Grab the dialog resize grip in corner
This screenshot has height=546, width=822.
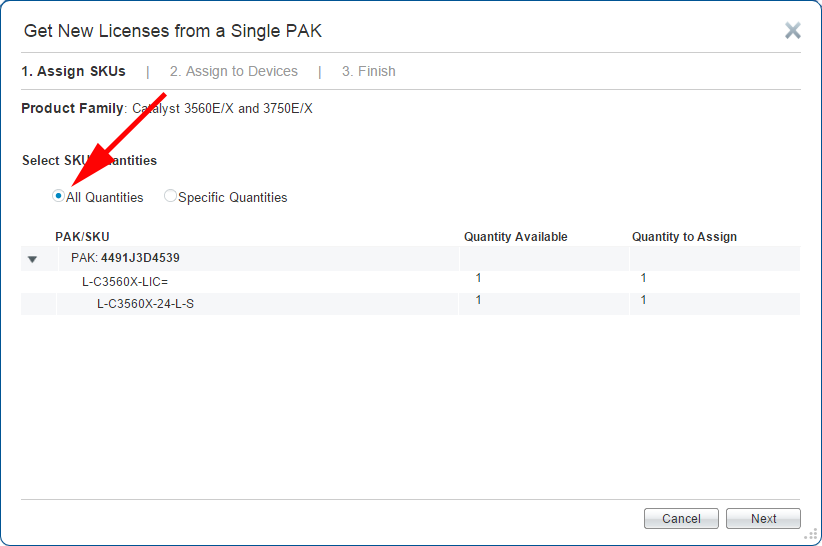811,534
